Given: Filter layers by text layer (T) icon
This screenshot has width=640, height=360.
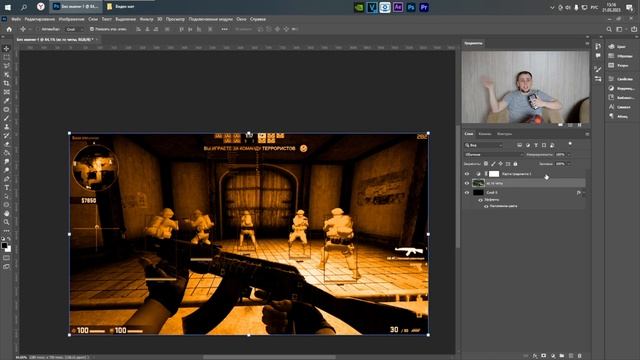Looking at the screenshot, I should (x=536, y=145).
